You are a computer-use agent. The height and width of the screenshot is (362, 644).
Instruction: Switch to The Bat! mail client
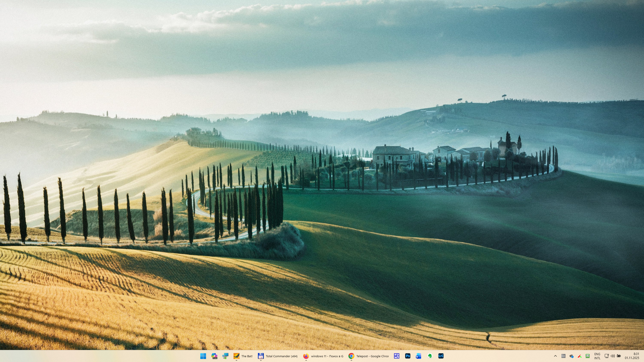pyautogui.click(x=243, y=356)
